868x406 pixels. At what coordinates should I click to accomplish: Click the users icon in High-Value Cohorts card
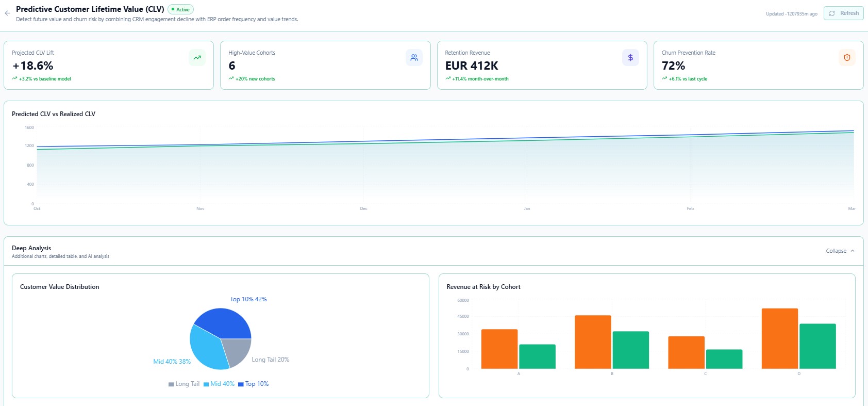point(414,58)
